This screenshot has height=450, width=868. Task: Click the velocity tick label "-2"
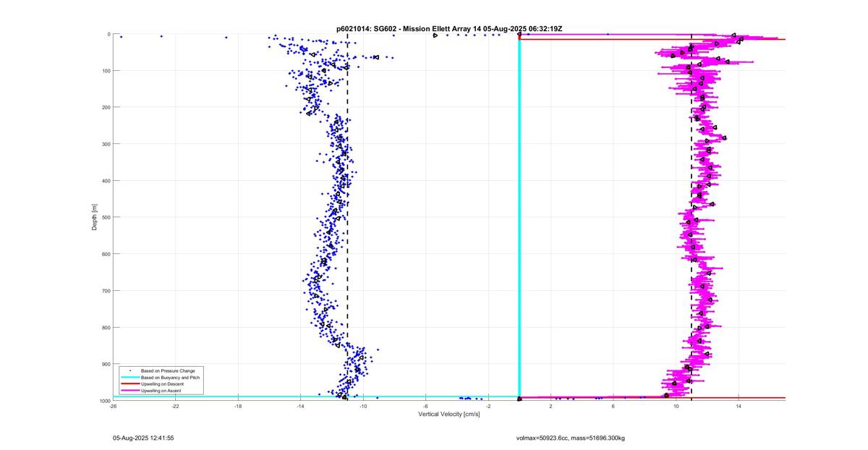(x=488, y=407)
